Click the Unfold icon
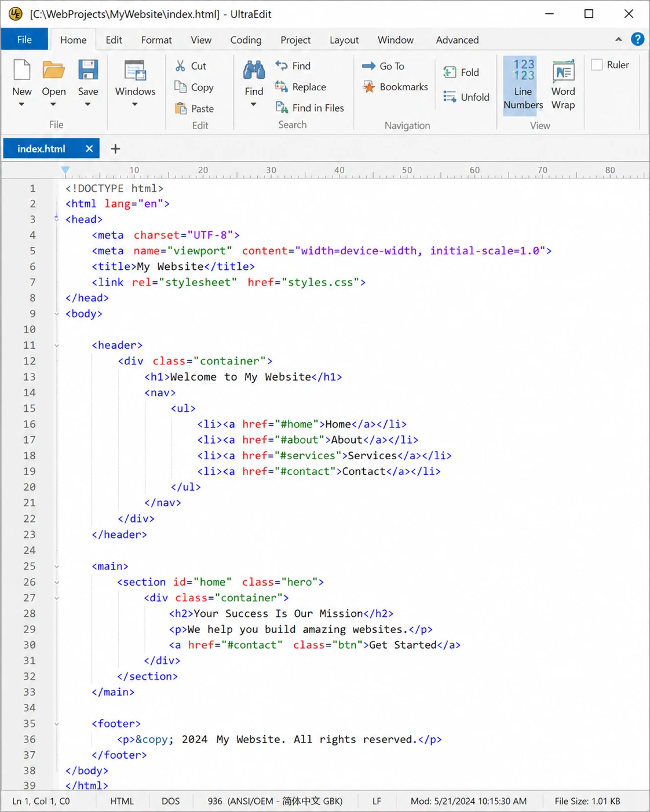This screenshot has height=812, width=650. (x=450, y=97)
